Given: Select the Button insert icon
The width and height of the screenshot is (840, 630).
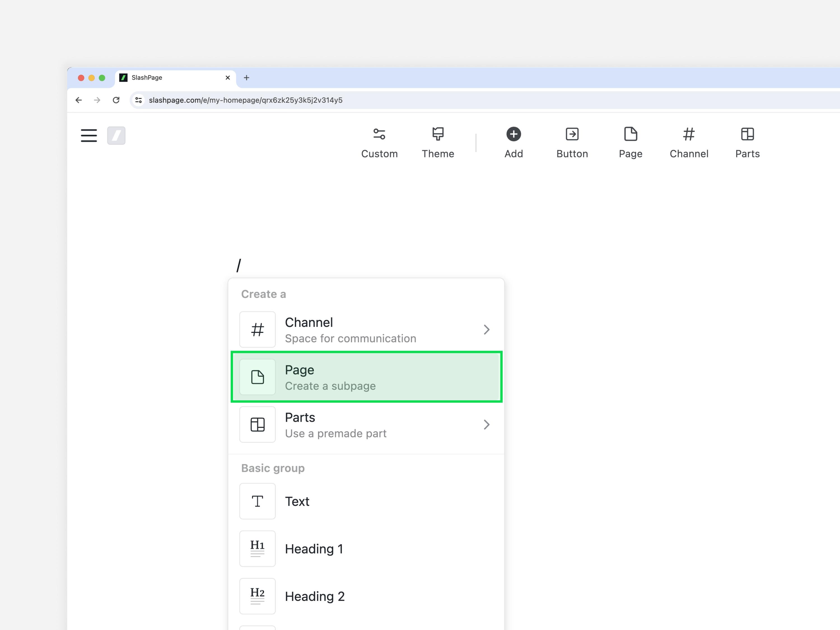Looking at the screenshot, I should (571, 134).
